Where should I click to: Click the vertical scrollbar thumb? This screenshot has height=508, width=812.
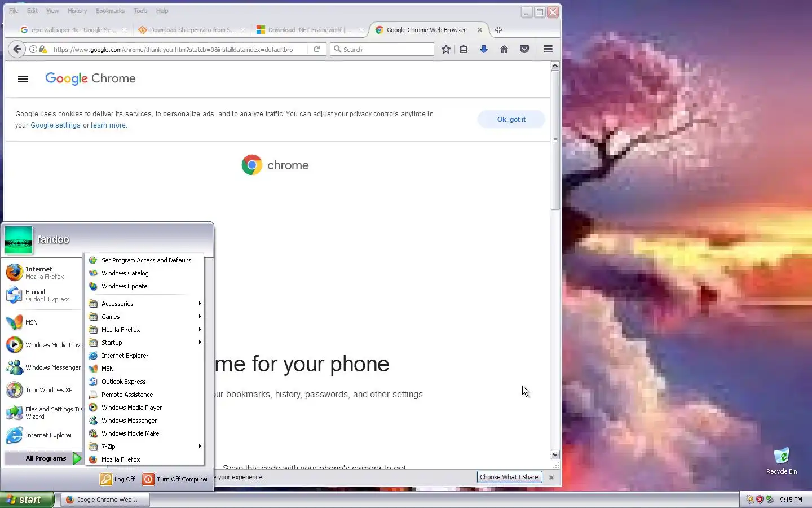[555, 140]
